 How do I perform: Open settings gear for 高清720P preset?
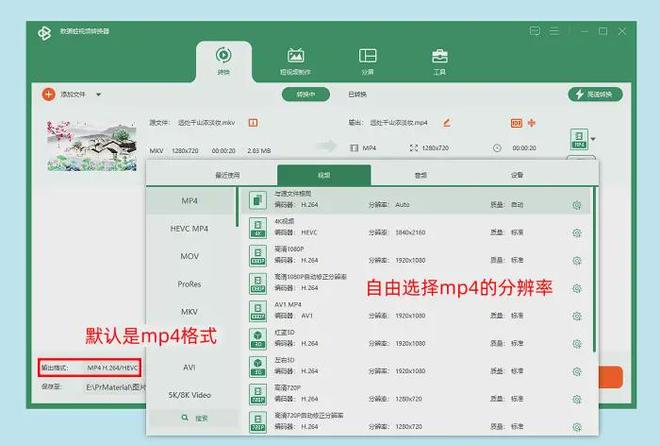click(577, 399)
